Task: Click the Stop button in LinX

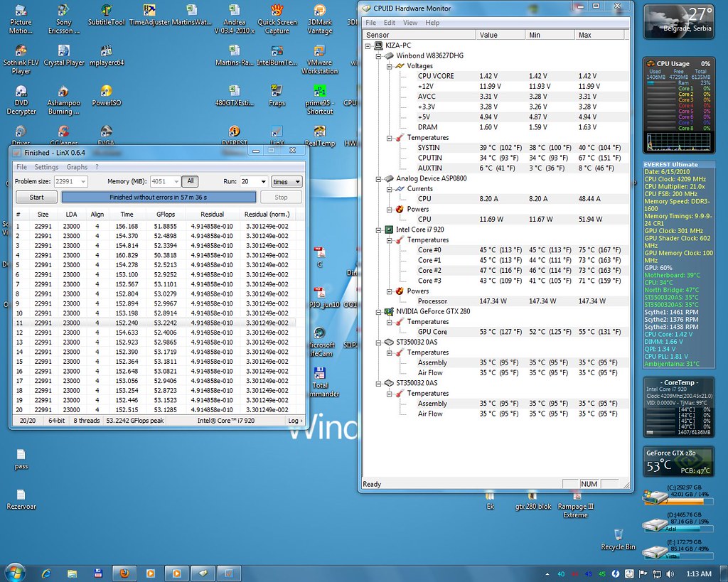Action: point(281,198)
